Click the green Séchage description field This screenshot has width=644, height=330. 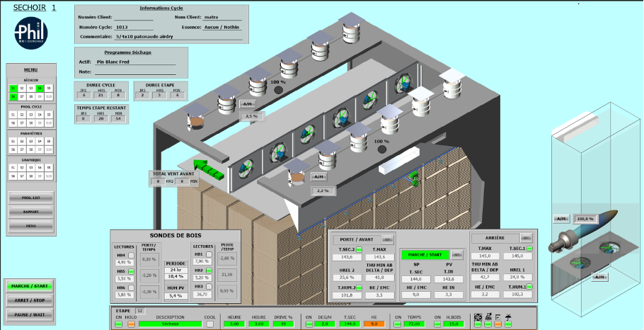point(171,324)
